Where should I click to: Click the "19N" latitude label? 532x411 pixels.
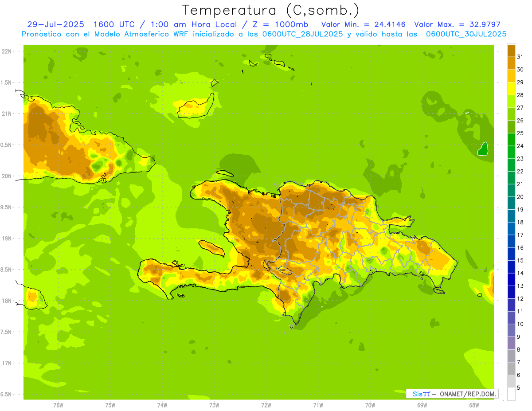(7, 239)
